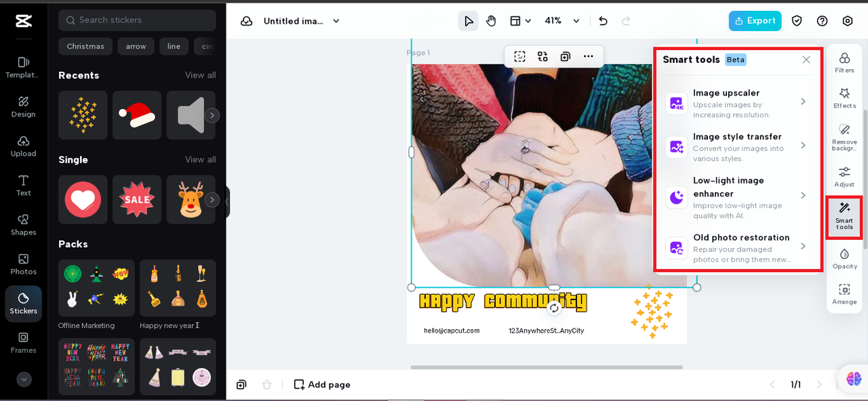The height and width of the screenshot is (401, 868).
Task: Click the duplicate icon in floating toolbar
Action: click(x=566, y=57)
